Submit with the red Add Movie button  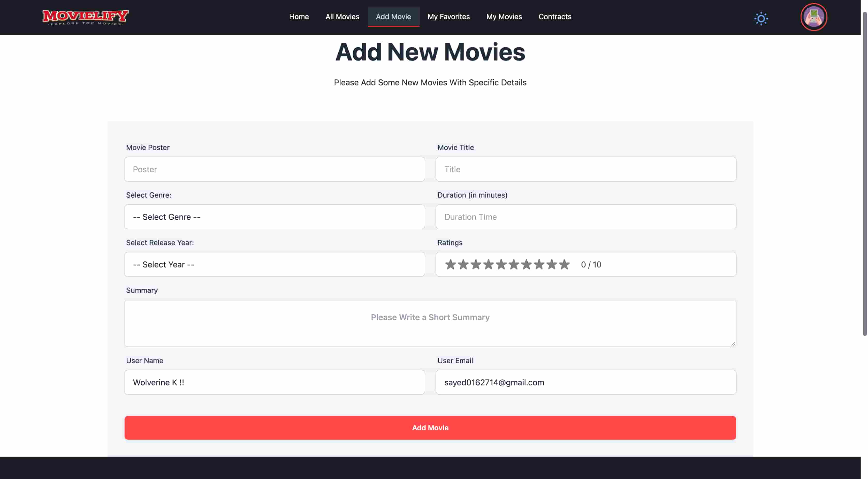(x=430, y=428)
